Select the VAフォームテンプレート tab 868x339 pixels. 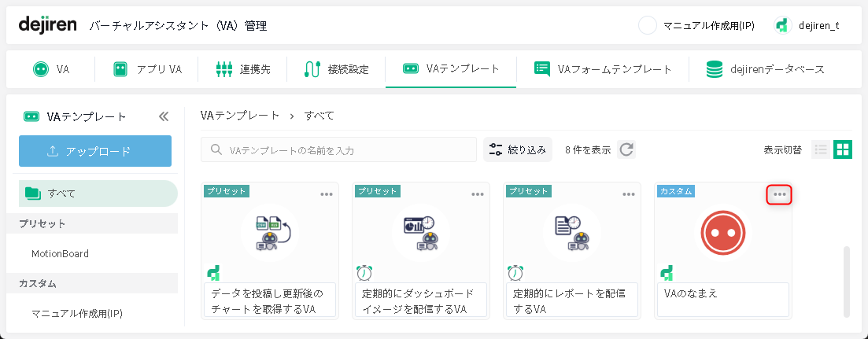[x=603, y=69]
